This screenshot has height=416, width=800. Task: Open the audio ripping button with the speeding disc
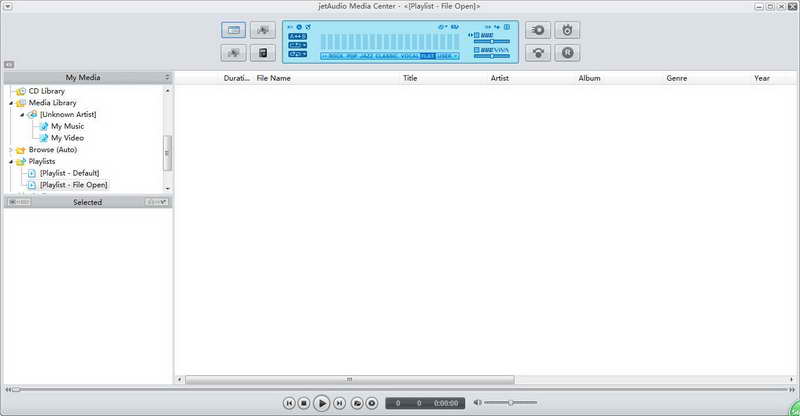coord(538,30)
